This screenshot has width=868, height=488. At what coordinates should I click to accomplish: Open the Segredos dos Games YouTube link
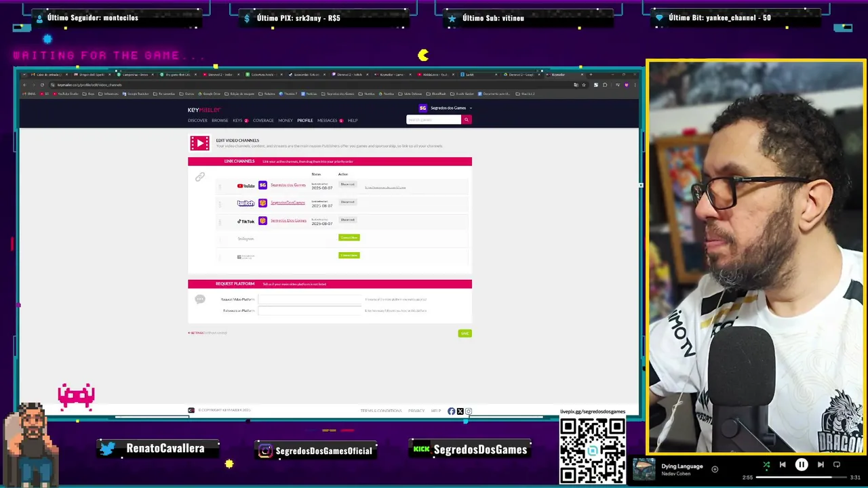(x=288, y=185)
